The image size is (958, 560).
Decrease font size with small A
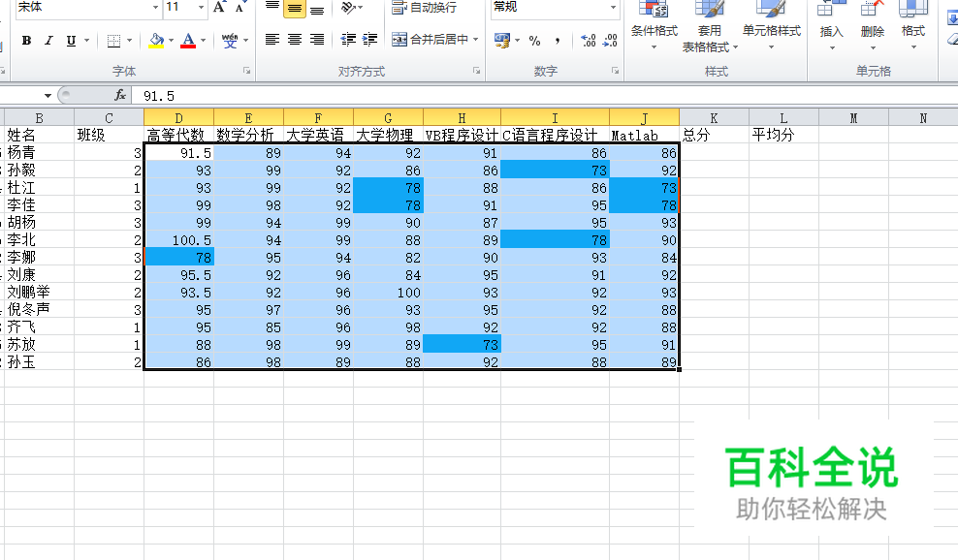pyautogui.click(x=240, y=8)
